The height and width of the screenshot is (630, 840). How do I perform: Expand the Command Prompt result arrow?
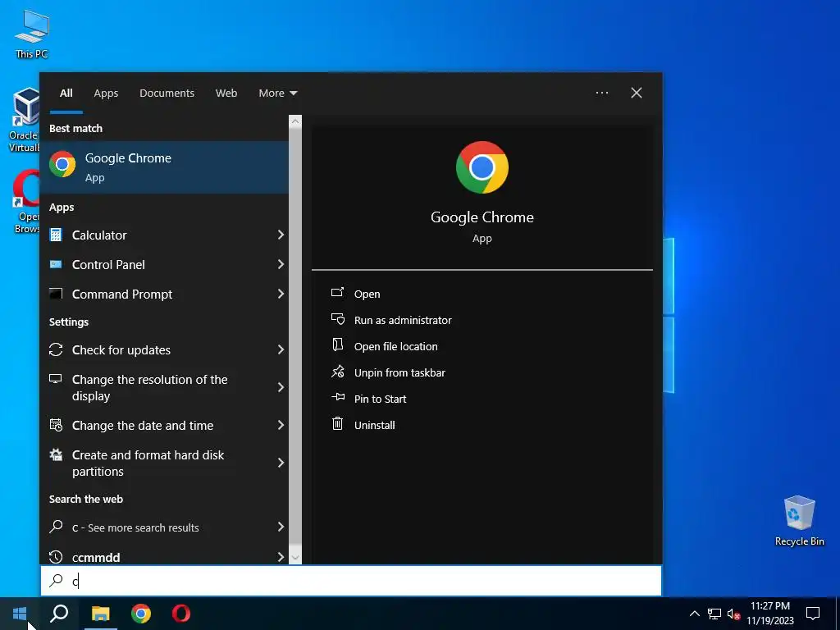tap(281, 294)
